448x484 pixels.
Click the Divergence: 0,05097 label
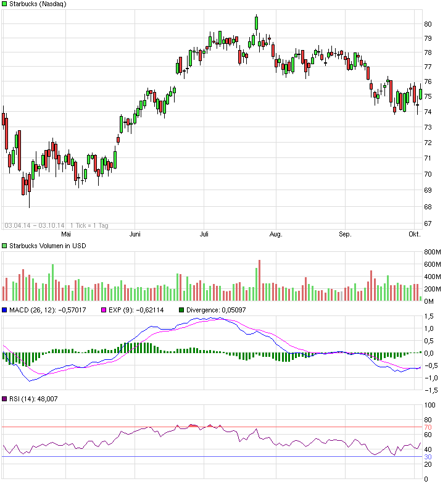pyautogui.click(x=216, y=310)
